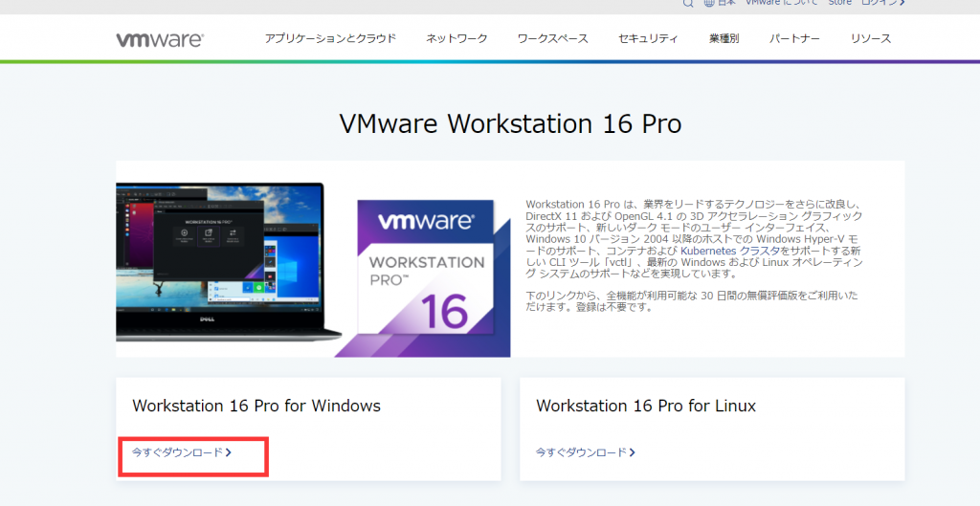Open the 業種別 menu
Screen dimensions: 980x506
pyautogui.click(x=724, y=39)
